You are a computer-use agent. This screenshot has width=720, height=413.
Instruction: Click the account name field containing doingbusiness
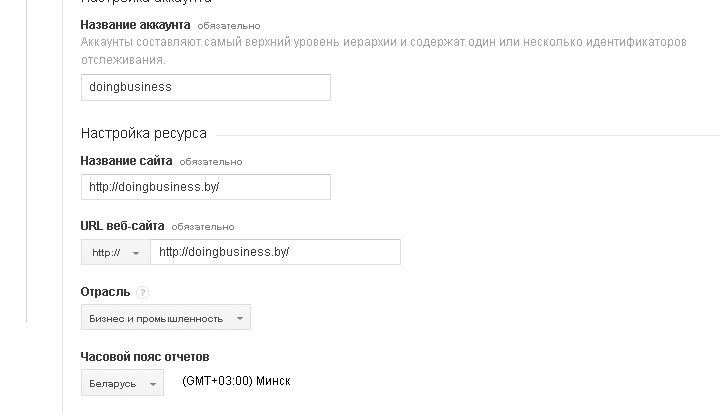tap(206, 87)
